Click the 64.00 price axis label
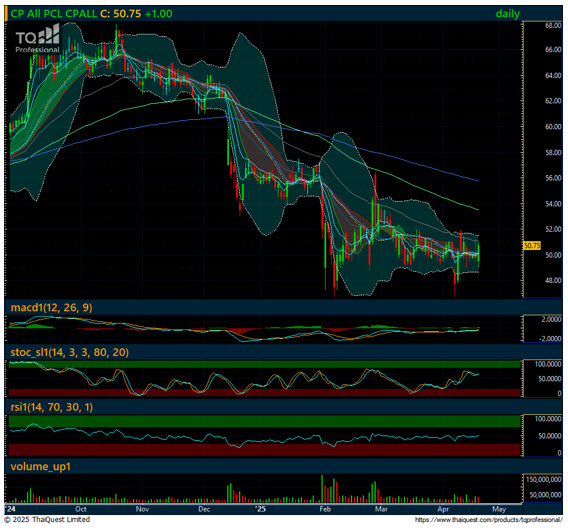 click(x=553, y=75)
